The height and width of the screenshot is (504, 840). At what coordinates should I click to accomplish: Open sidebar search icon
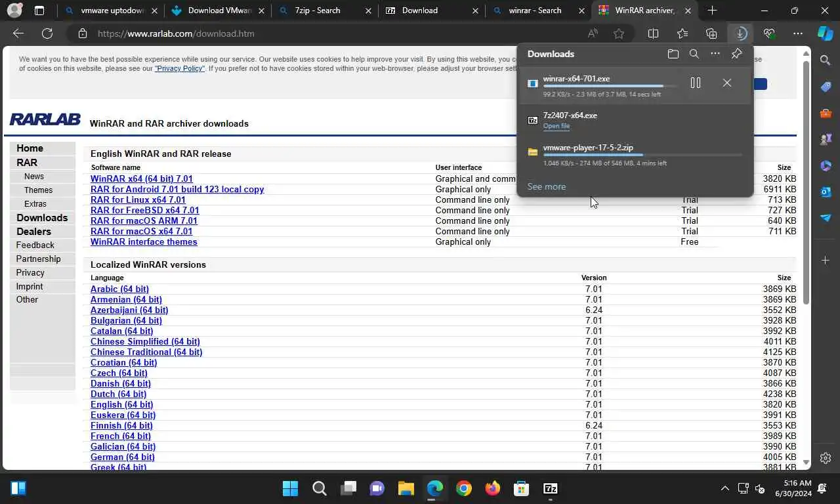[x=826, y=60]
